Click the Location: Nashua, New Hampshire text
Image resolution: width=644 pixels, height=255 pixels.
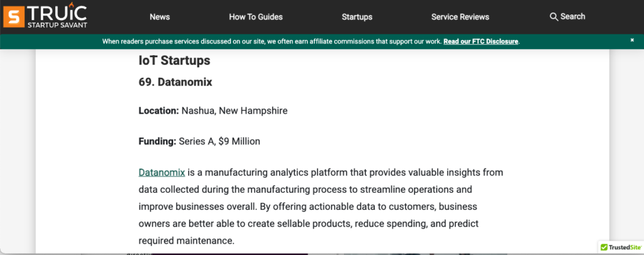[213, 111]
